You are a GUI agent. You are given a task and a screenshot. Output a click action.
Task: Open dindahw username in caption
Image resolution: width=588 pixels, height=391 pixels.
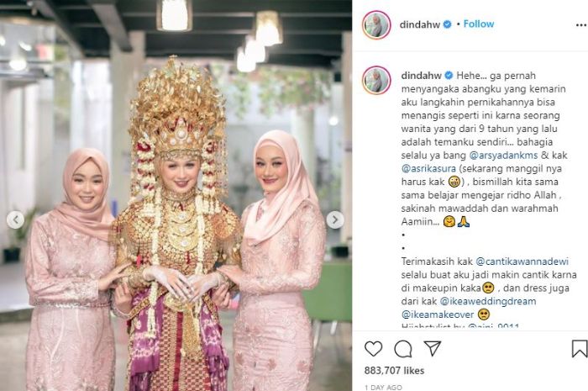[x=421, y=76]
